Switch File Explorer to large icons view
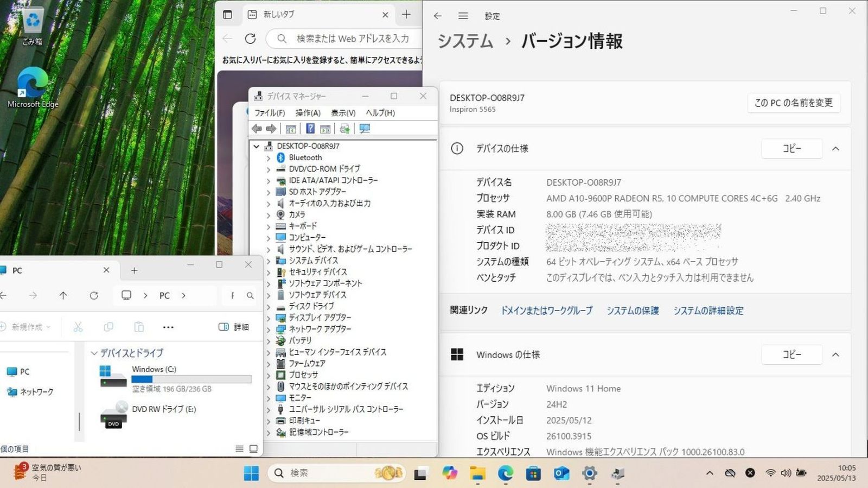Screen dimensions: 868x488 (x=253, y=449)
